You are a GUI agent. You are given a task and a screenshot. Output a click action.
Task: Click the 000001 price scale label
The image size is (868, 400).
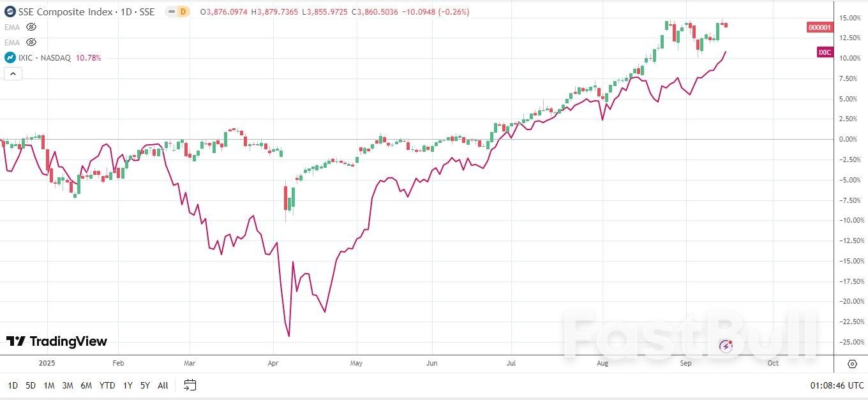(x=819, y=27)
